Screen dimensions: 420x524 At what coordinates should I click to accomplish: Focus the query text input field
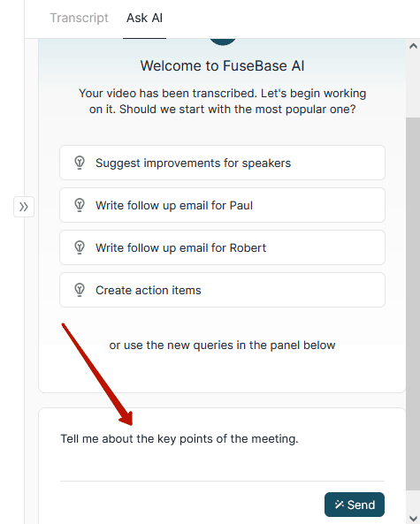[222, 450]
